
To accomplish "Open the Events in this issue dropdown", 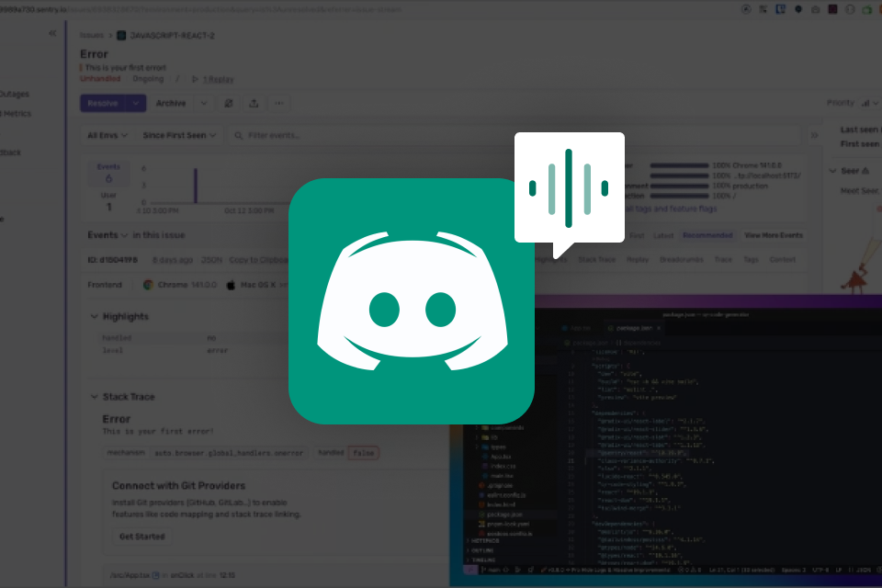I will (107, 234).
